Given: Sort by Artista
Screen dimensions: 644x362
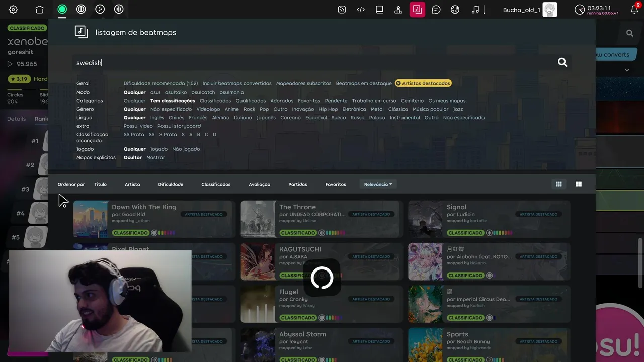Looking at the screenshot, I should [x=132, y=184].
